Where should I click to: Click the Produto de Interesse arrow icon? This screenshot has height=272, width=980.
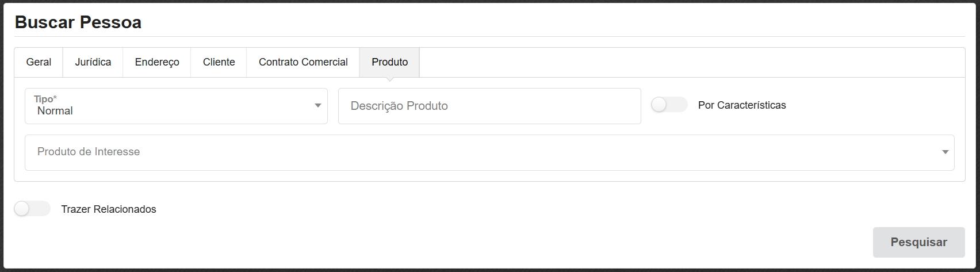(945, 152)
